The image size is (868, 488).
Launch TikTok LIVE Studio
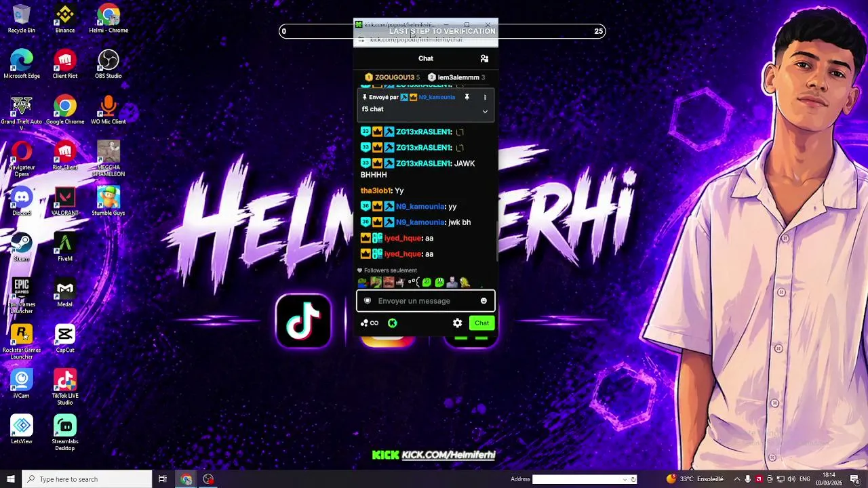point(65,388)
